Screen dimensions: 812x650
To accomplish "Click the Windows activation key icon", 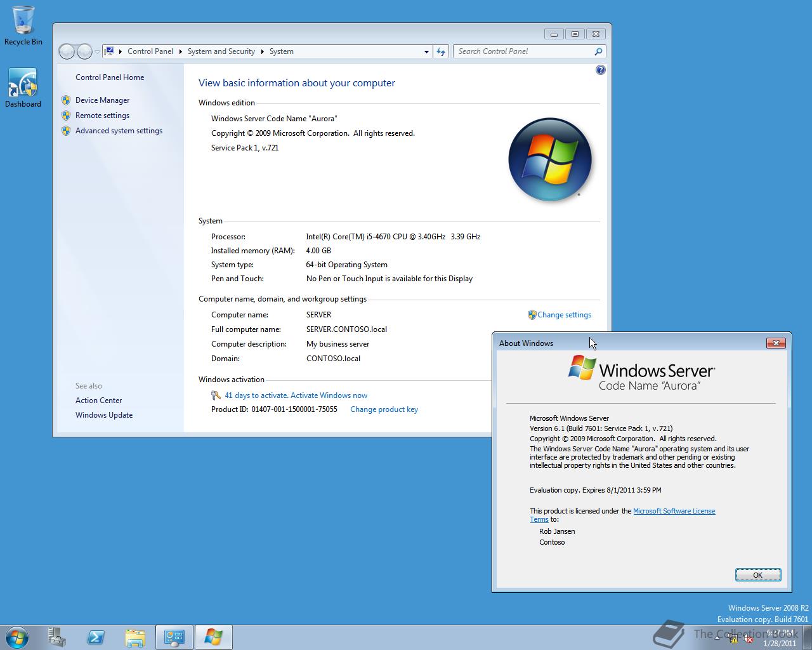I will pyautogui.click(x=216, y=395).
